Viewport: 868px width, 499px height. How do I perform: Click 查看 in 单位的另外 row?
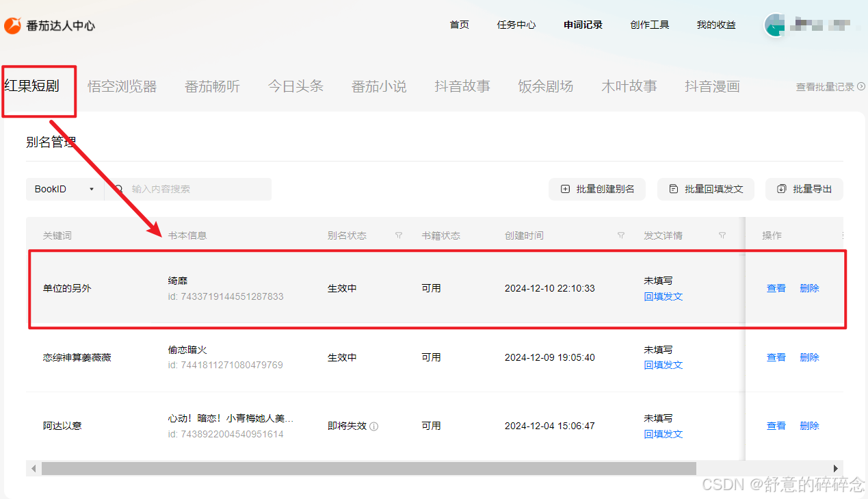[x=776, y=288]
